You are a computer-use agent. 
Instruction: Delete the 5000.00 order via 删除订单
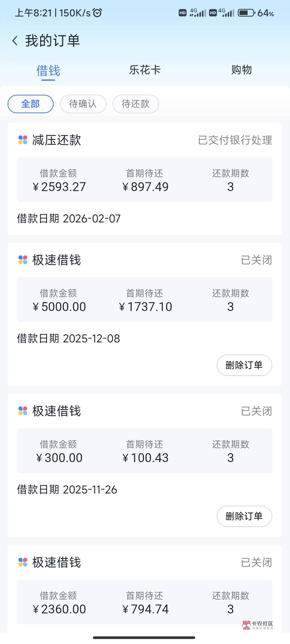[x=244, y=365]
